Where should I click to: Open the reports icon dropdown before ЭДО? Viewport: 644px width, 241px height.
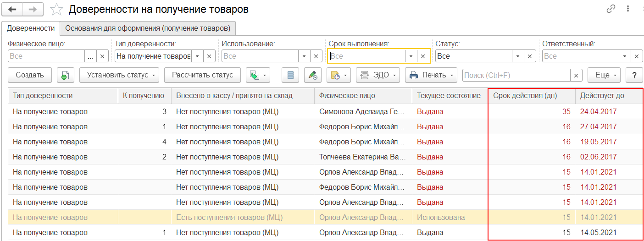tap(339, 75)
